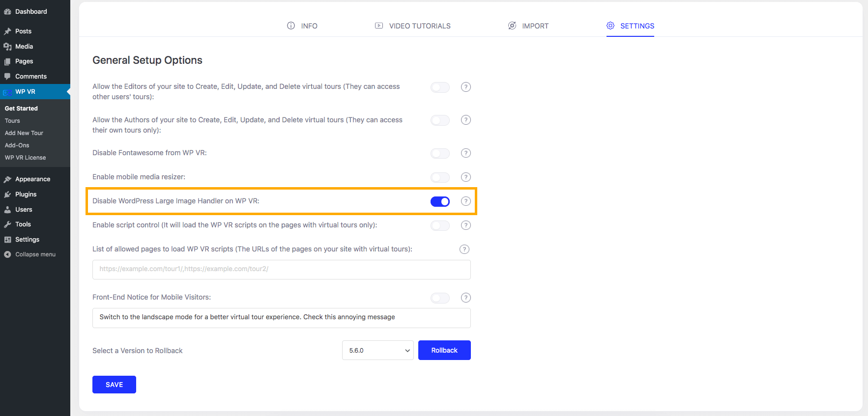Switch to the INFO tab
The height and width of the screenshot is (416, 868).
click(x=302, y=26)
